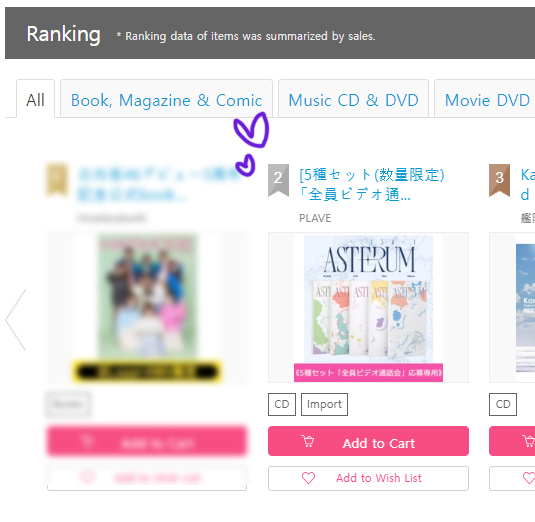The height and width of the screenshot is (522, 535).
Task: Select the Movie DVD tab
Action: pos(485,99)
